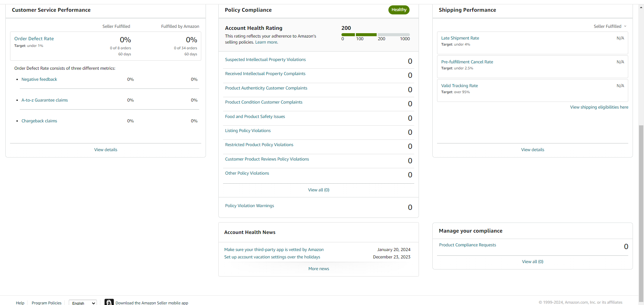Click Learn more about Account Health Rating
This screenshot has height=305, width=644.
coord(266,42)
